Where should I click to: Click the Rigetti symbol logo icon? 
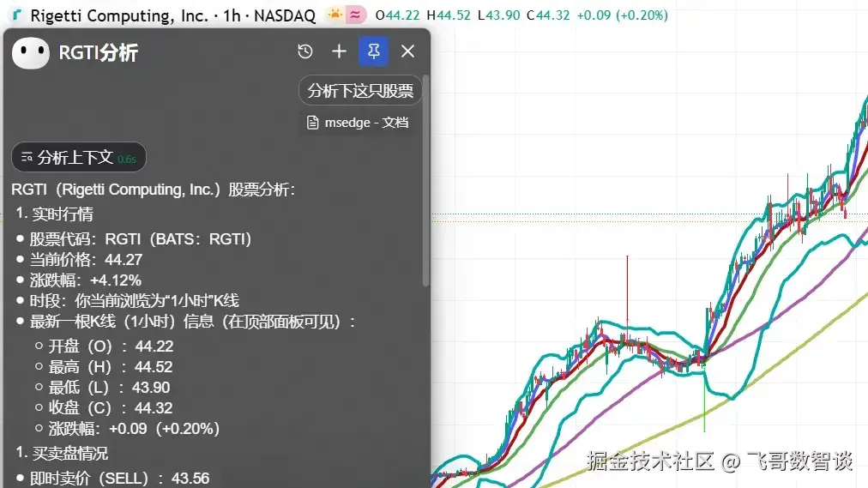(17, 15)
